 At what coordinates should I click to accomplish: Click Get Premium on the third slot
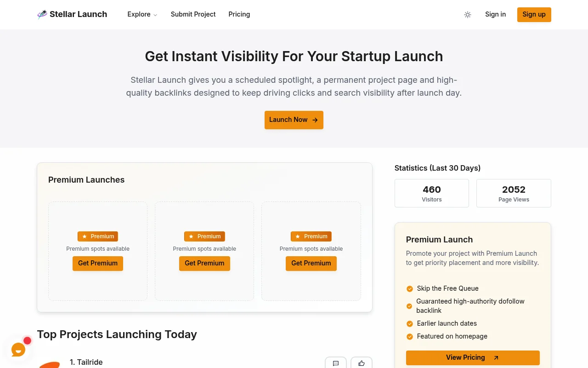tap(311, 263)
